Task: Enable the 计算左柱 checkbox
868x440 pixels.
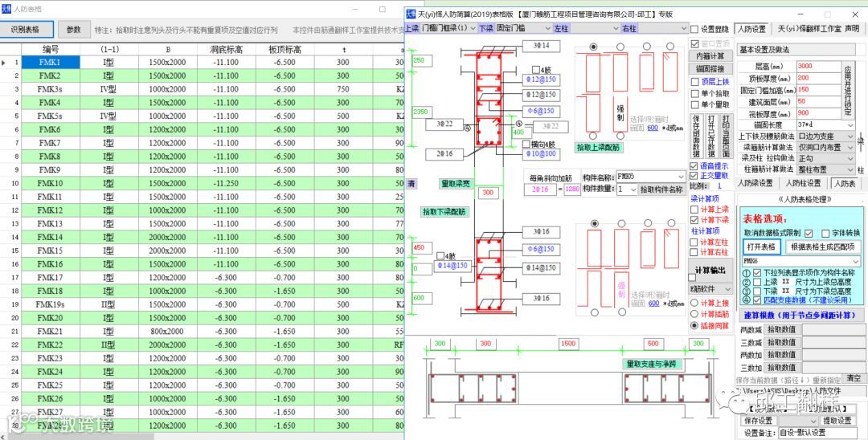Action: [694, 242]
